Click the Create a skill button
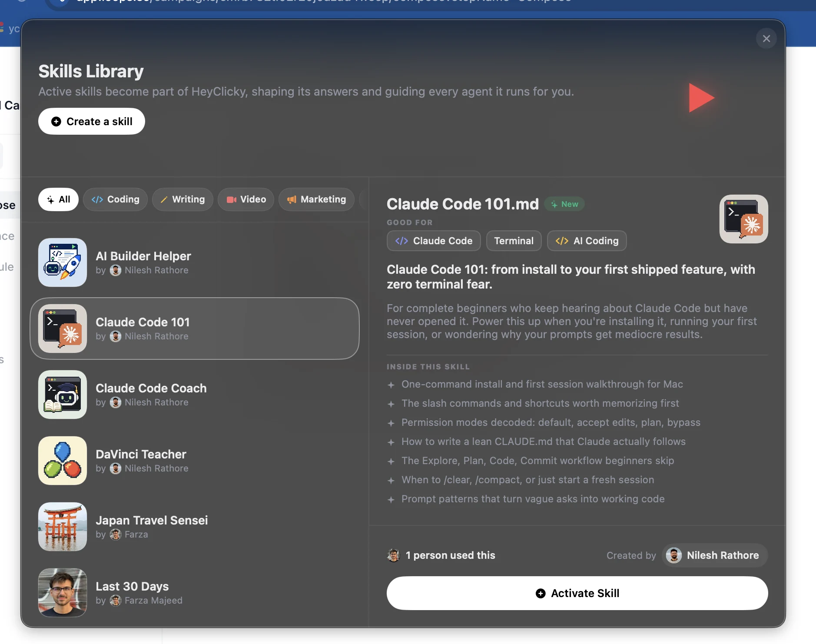816x644 pixels. pyautogui.click(x=92, y=121)
